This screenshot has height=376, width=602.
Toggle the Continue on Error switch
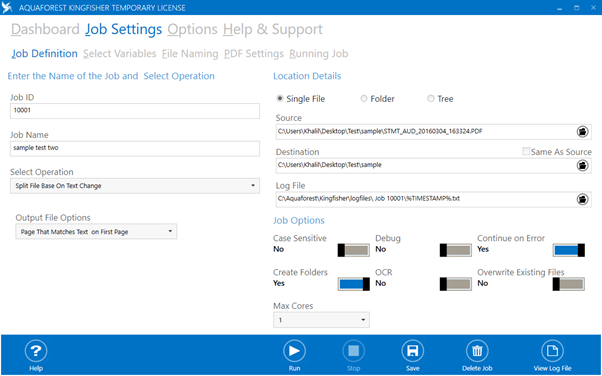[569, 250]
